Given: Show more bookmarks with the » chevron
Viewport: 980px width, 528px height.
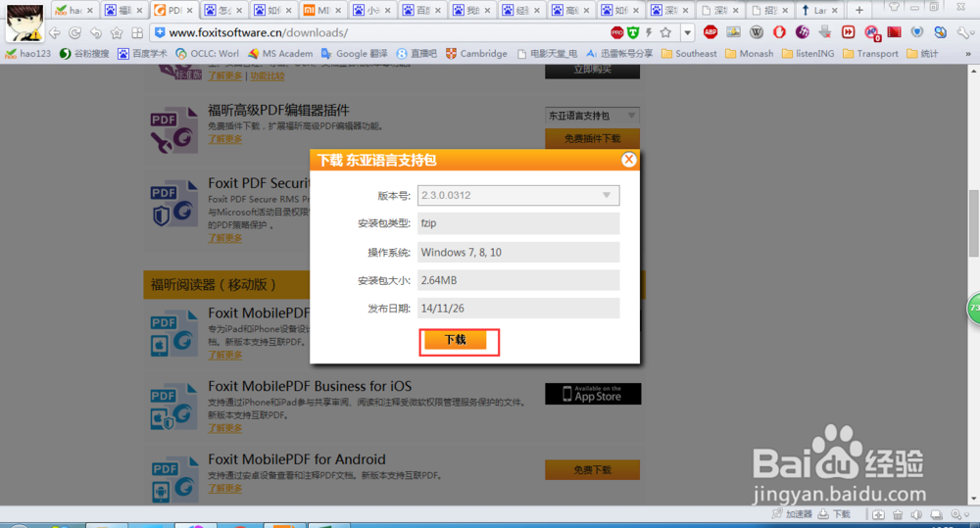Looking at the screenshot, I should [x=968, y=54].
